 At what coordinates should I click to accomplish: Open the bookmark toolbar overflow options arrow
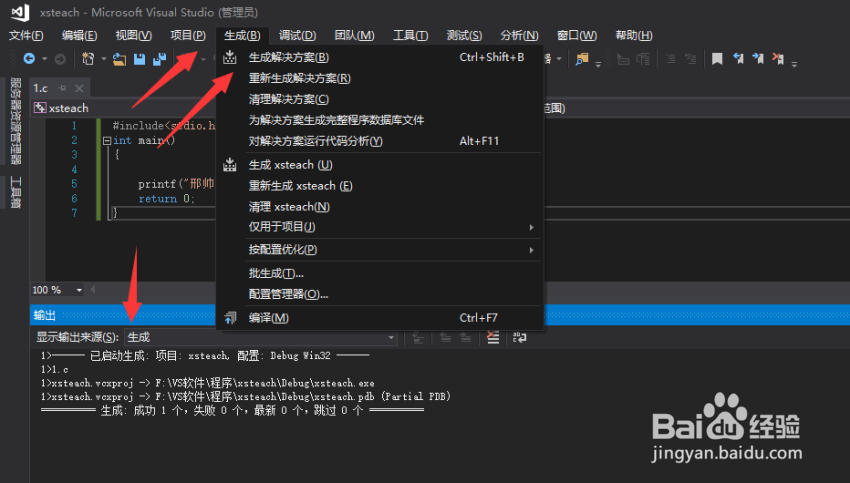tap(794, 63)
